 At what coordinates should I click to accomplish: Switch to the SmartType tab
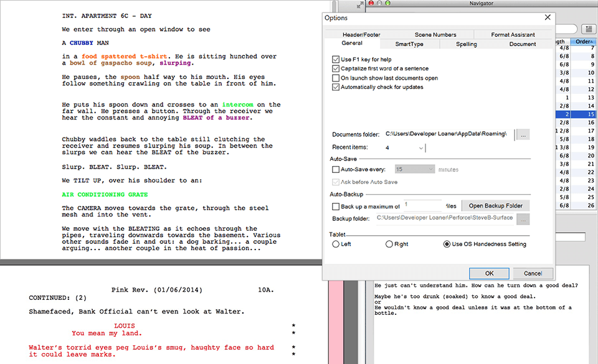pyautogui.click(x=409, y=44)
